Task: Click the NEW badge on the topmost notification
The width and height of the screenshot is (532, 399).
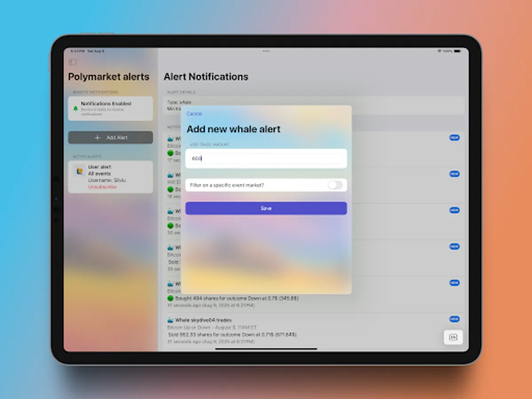Action: pos(454,137)
